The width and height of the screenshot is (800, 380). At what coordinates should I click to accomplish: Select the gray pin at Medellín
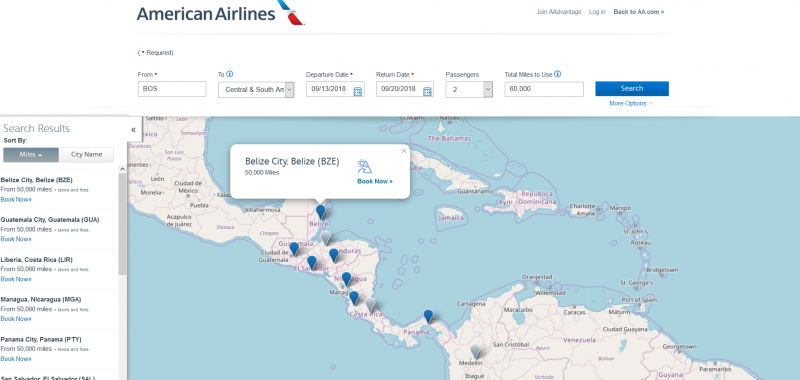pyautogui.click(x=475, y=351)
